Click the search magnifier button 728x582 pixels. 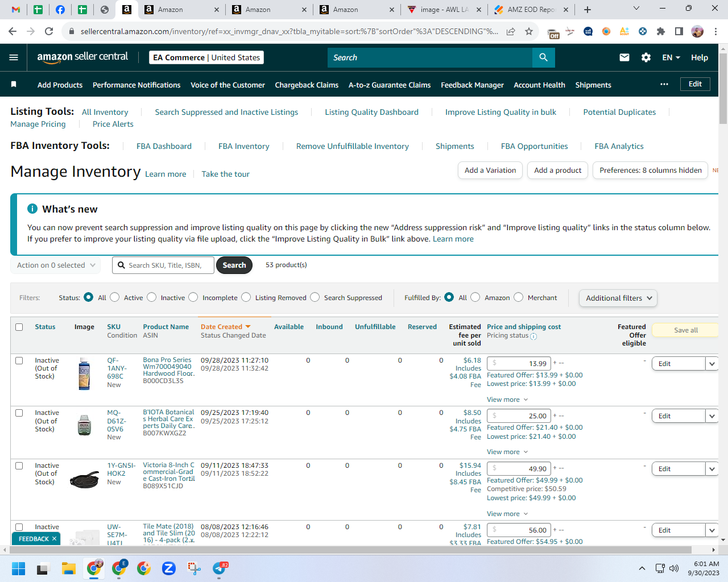543,57
